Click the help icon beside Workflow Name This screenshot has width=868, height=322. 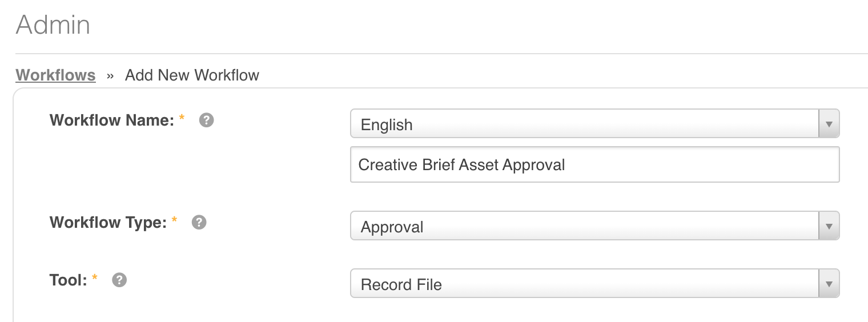[206, 120]
